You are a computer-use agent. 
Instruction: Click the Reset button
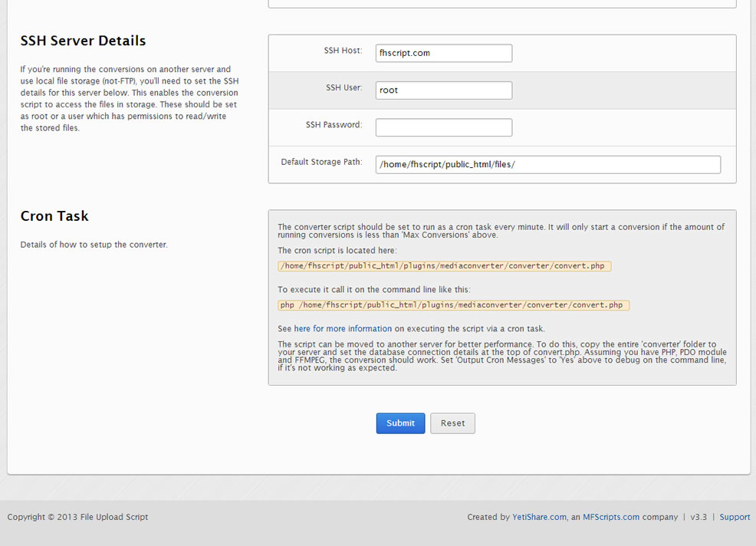452,423
